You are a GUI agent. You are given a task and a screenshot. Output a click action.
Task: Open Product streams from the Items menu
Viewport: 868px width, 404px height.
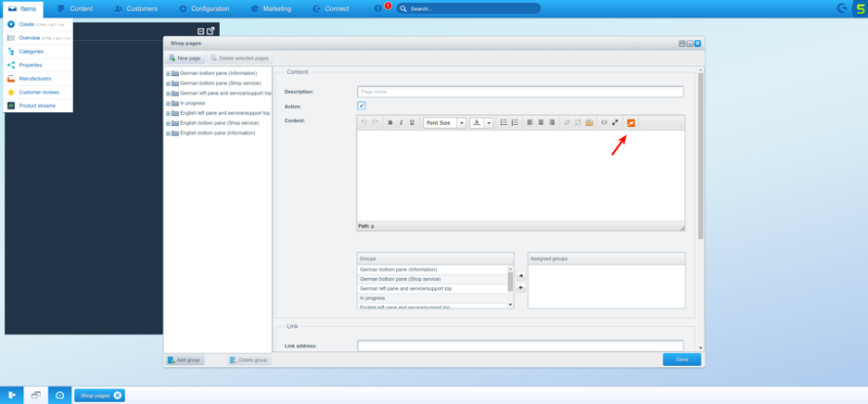[x=37, y=106]
